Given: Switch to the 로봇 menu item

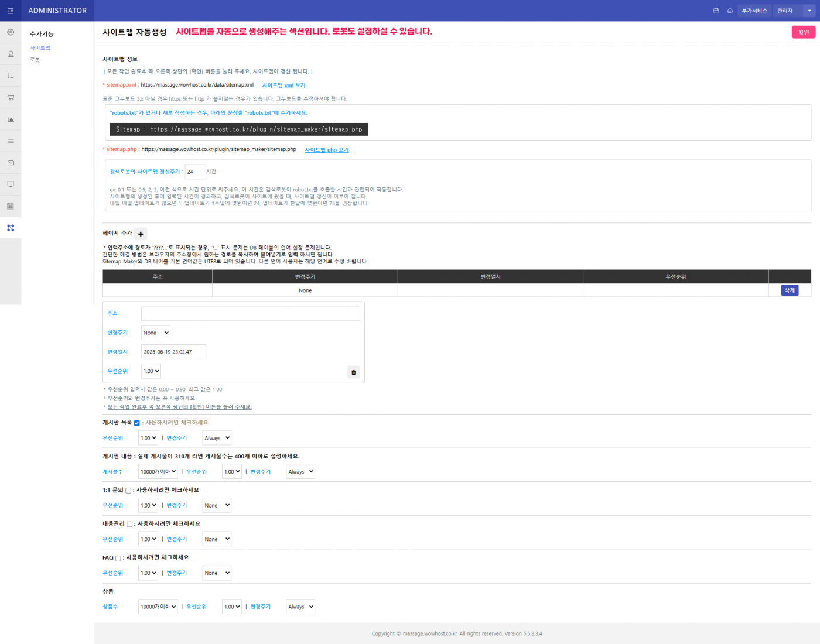Looking at the screenshot, I should coord(35,59).
